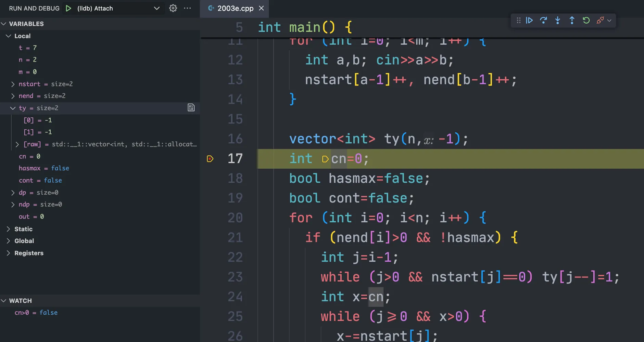Place cursor on line 23 while statement
This screenshot has width=644, height=342.
470,277
